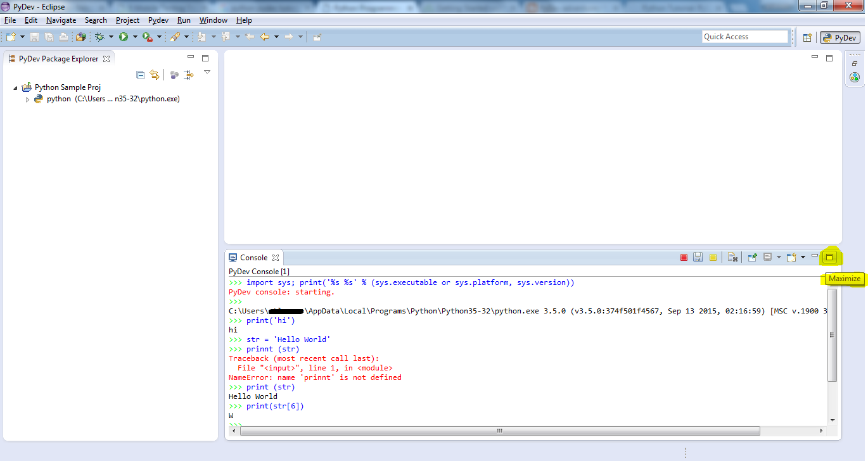Image resolution: width=868 pixels, height=461 pixels.
Task: Click the console horizontal scrollbar thumb
Action: [x=500, y=431]
